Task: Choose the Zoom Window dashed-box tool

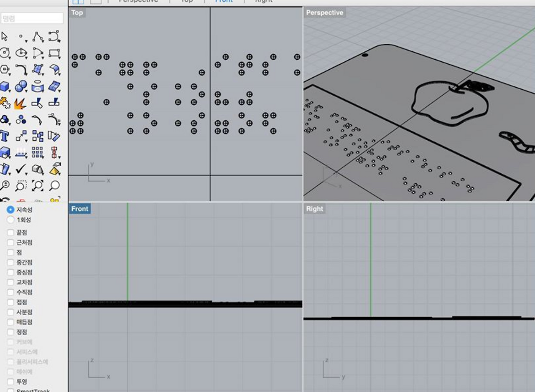Action: tap(21, 185)
